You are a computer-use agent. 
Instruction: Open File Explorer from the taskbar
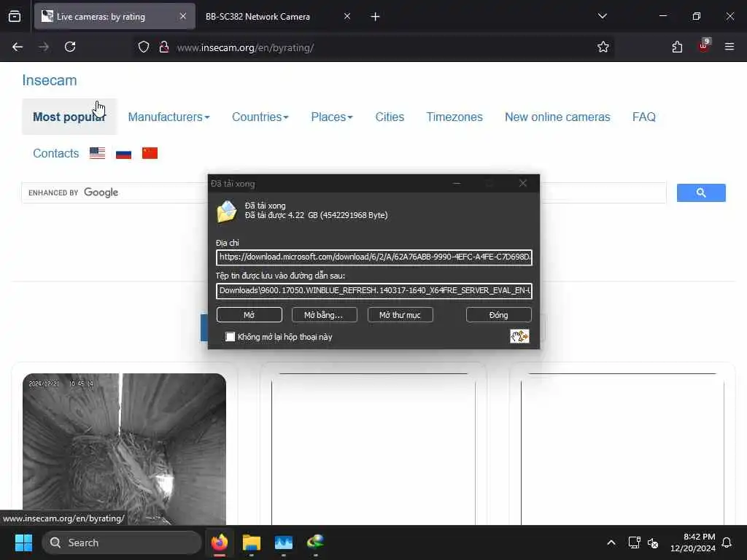tap(252, 542)
